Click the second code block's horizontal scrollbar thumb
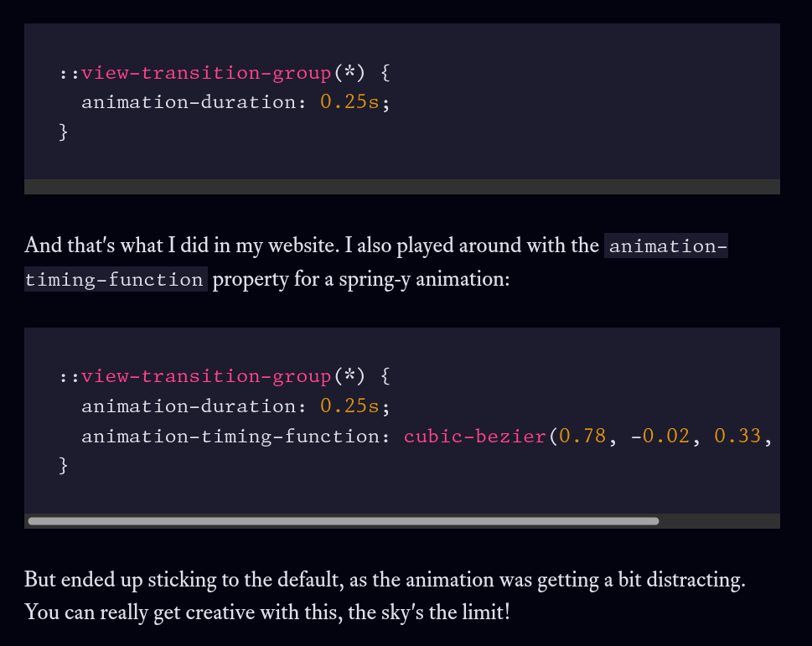Viewport: 812px width, 646px height. pyautogui.click(x=344, y=521)
